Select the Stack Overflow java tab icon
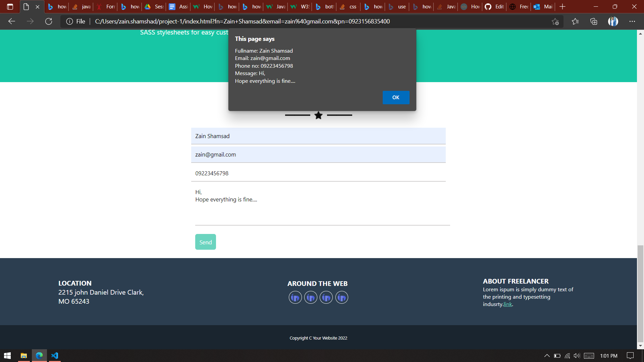 [x=75, y=6]
